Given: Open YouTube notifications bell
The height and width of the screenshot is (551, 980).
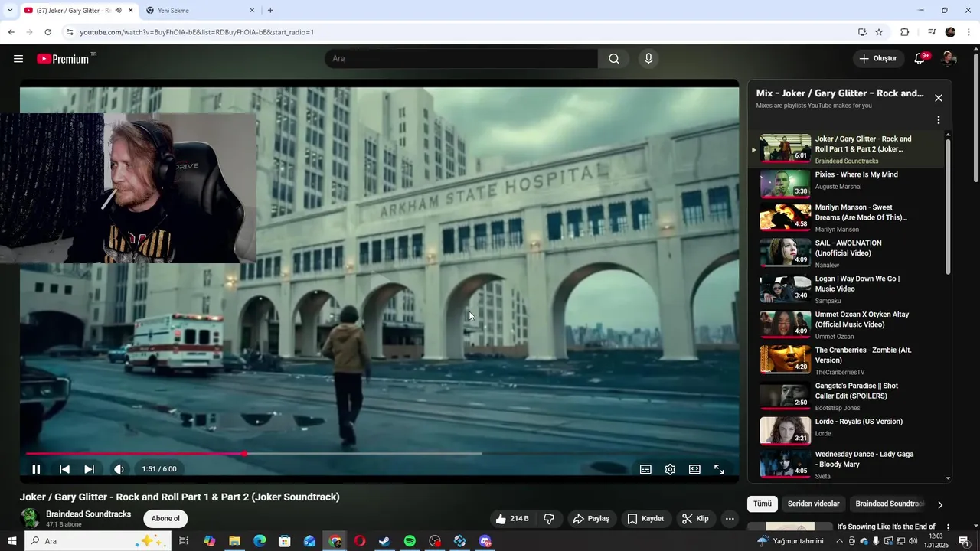Looking at the screenshot, I should 920,59.
